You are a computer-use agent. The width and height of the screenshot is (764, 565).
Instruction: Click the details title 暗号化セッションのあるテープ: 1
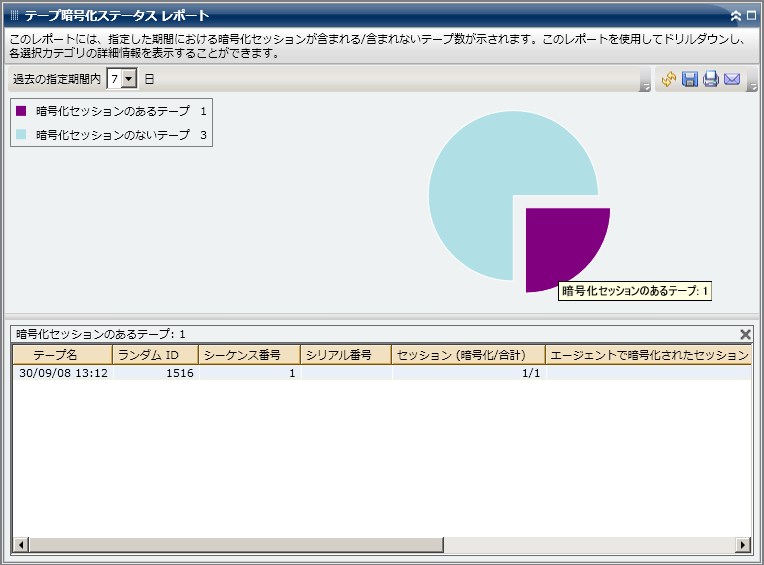tap(100, 334)
